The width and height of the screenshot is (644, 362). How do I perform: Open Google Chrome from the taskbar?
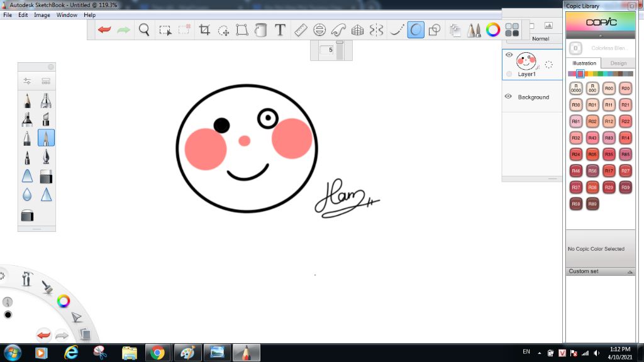157,353
